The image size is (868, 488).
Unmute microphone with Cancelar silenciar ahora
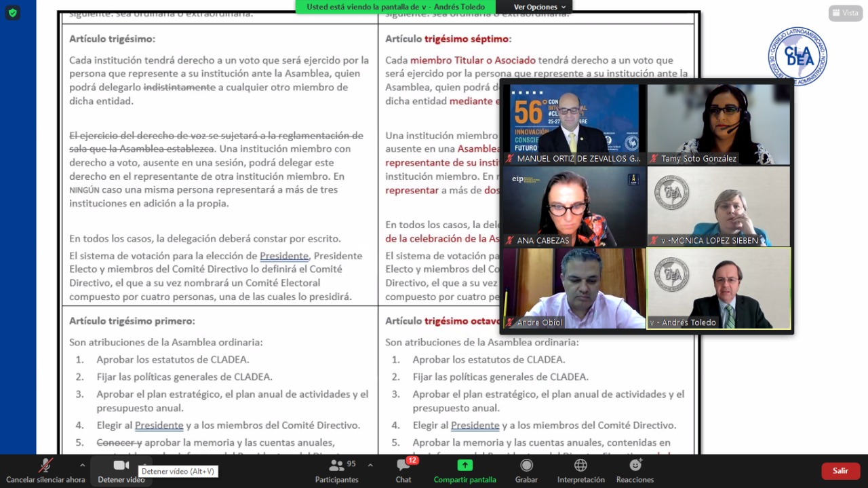(45, 471)
